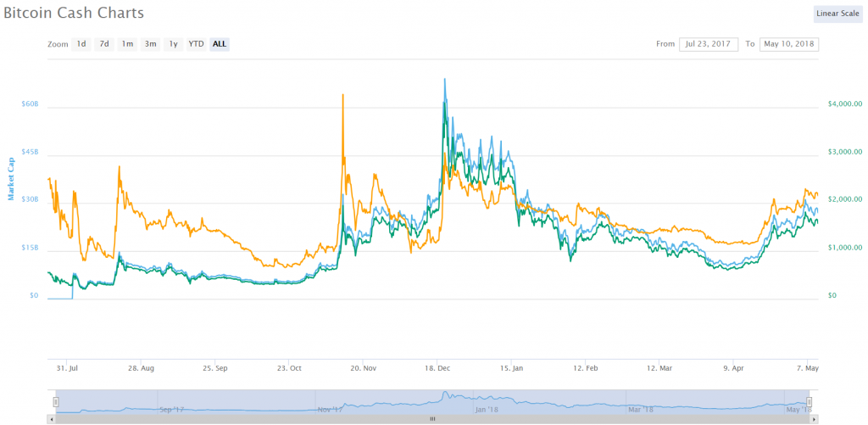Click the From date field Jul 23, 2017
The width and height of the screenshot is (868, 425).
[709, 44]
